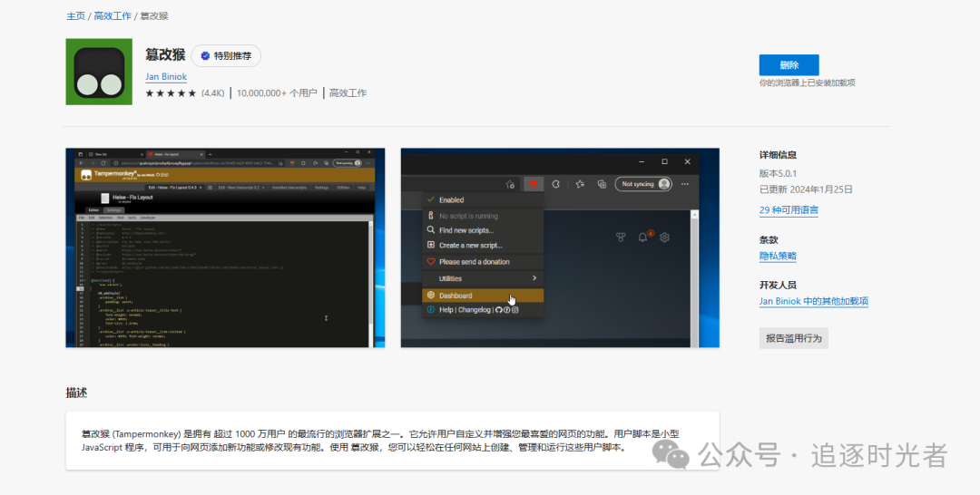The height and width of the screenshot is (495, 980).
Task: Click the blue 删除 button
Action: 789,65
